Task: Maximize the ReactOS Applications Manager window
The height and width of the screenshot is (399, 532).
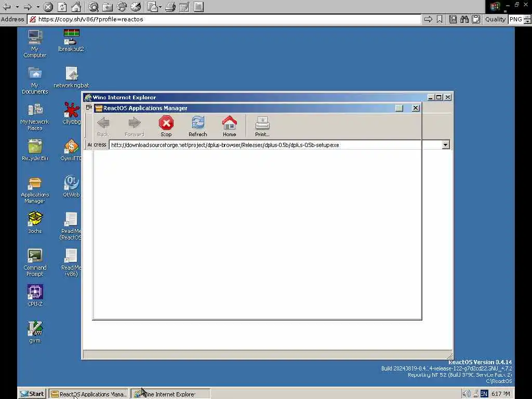Action: tap(400, 108)
